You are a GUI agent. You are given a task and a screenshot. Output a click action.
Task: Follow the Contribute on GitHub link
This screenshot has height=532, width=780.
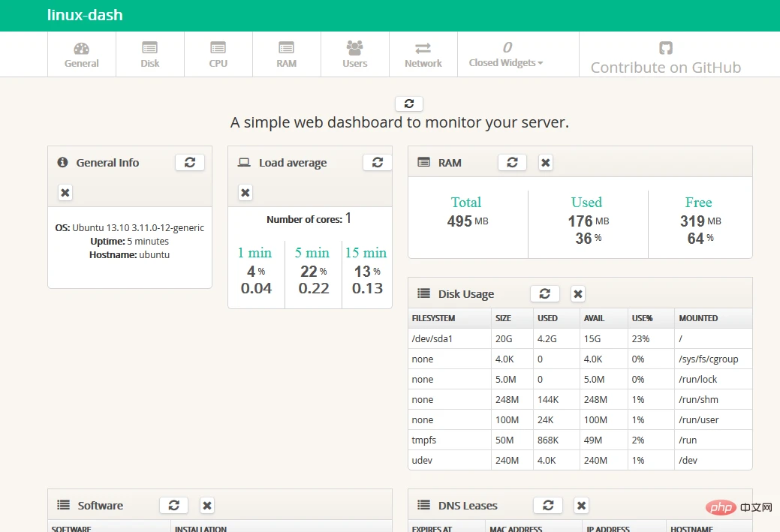pyautogui.click(x=666, y=58)
